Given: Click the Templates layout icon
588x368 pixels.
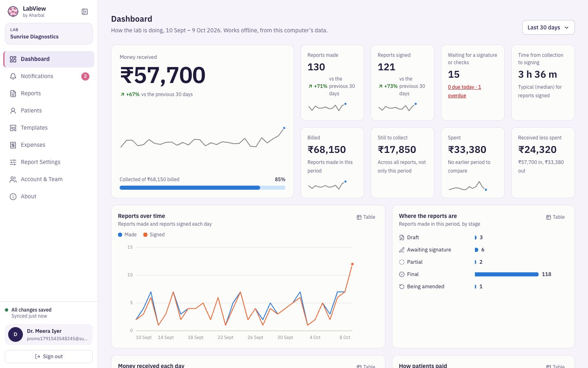Looking at the screenshot, I should coord(13,128).
